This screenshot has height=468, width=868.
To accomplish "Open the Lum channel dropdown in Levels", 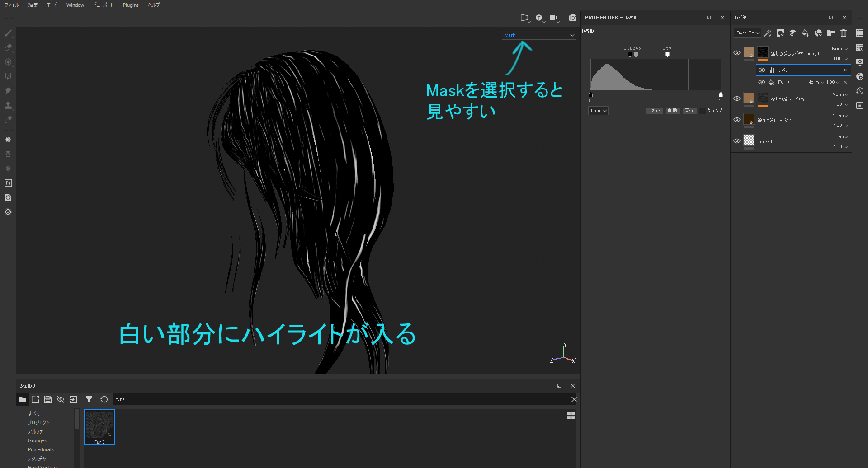I will (598, 110).
